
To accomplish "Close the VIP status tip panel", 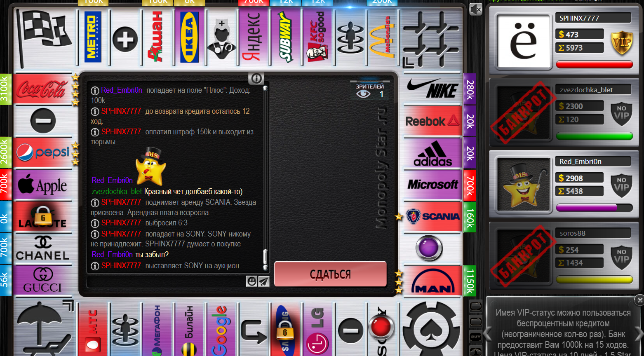I will 639,300.
